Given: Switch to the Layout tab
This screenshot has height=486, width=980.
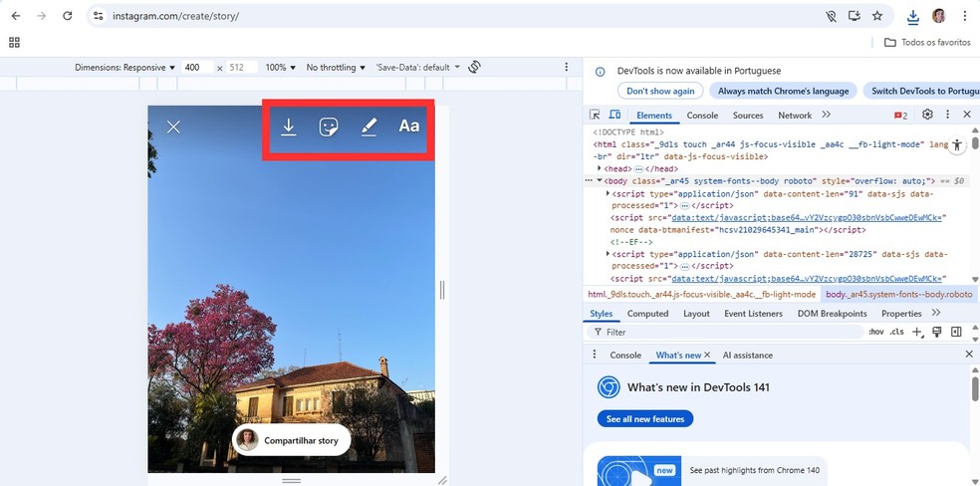Looking at the screenshot, I should [696, 314].
